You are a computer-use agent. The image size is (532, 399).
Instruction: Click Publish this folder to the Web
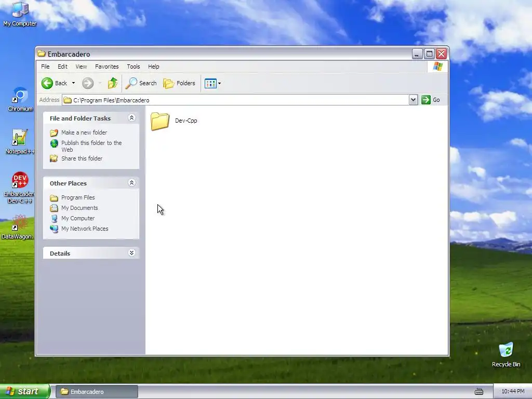tap(91, 146)
